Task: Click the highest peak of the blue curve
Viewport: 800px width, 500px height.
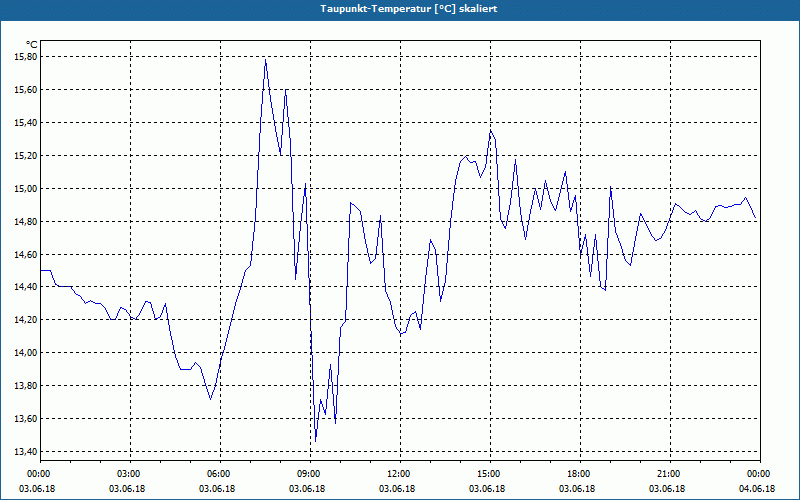Action: coord(265,60)
